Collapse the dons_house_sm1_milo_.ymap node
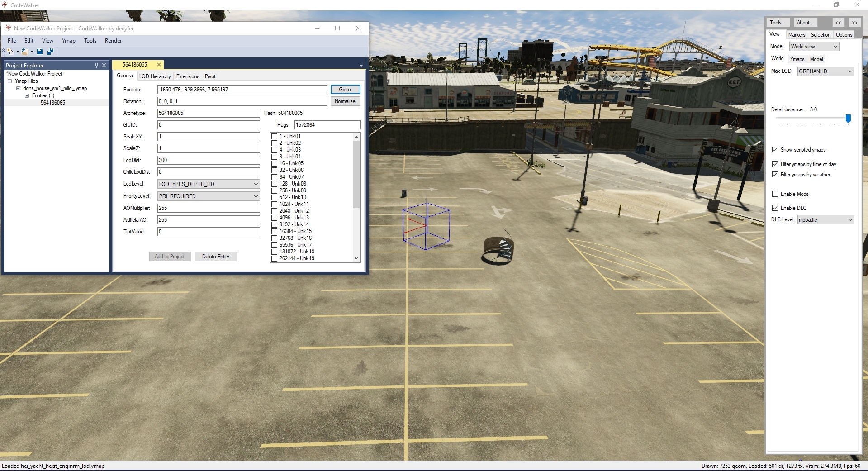The image size is (868, 471). pos(19,88)
